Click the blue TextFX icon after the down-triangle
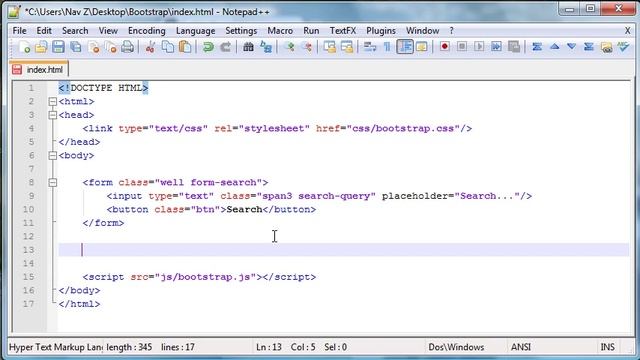 [589, 47]
